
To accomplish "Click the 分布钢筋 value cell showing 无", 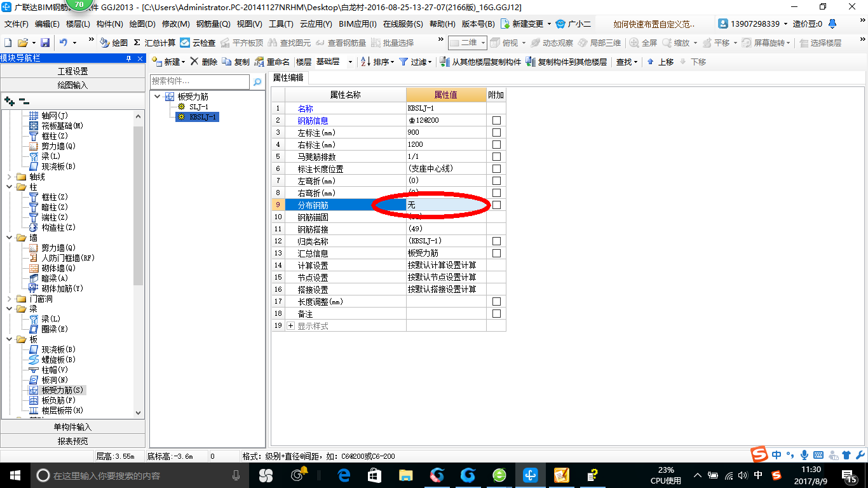I will coord(446,205).
